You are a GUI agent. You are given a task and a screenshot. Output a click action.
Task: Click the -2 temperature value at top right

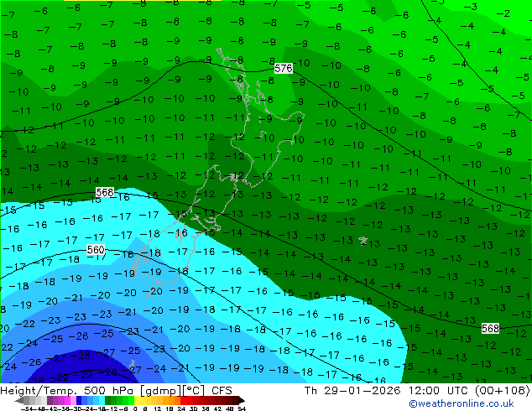pyautogui.click(x=503, y=13)
